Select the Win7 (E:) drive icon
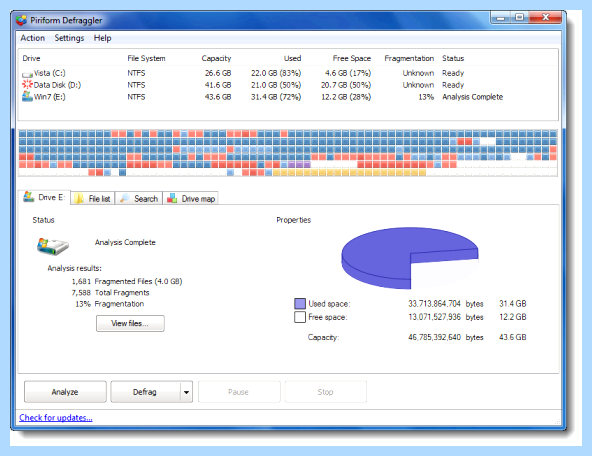This screenshot has height=456, width=592. (x=27, y=97)
